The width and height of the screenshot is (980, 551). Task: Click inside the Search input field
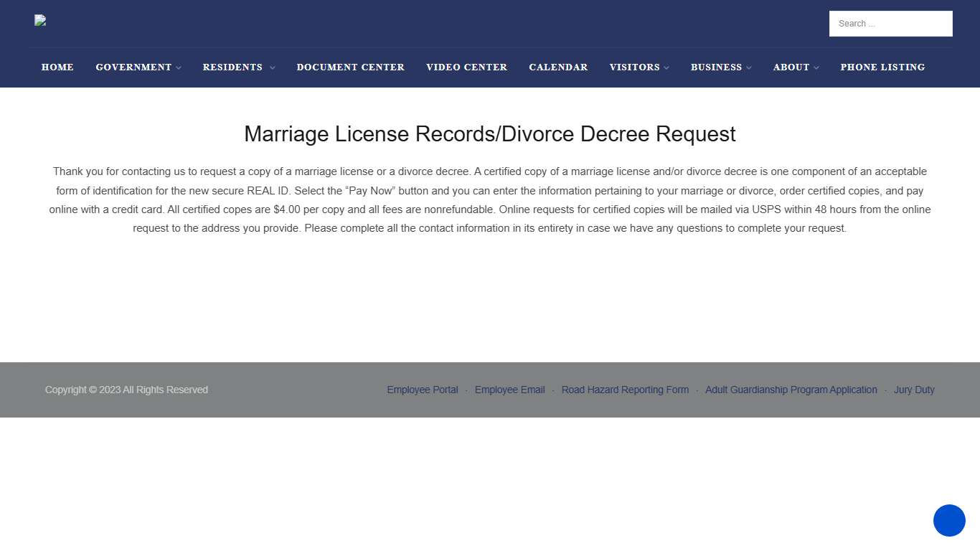pyautogui.click(x=890, y=23)
